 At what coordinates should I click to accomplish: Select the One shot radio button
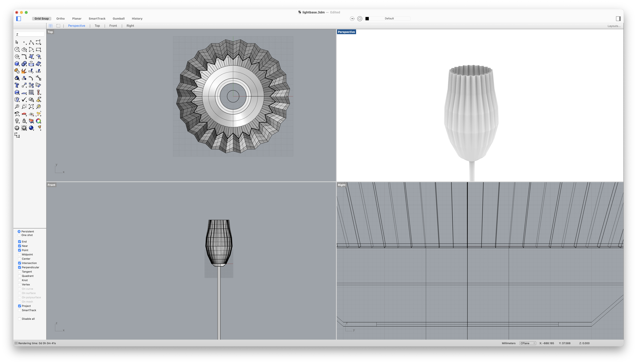pyautogui.click(x=19, y=235)
